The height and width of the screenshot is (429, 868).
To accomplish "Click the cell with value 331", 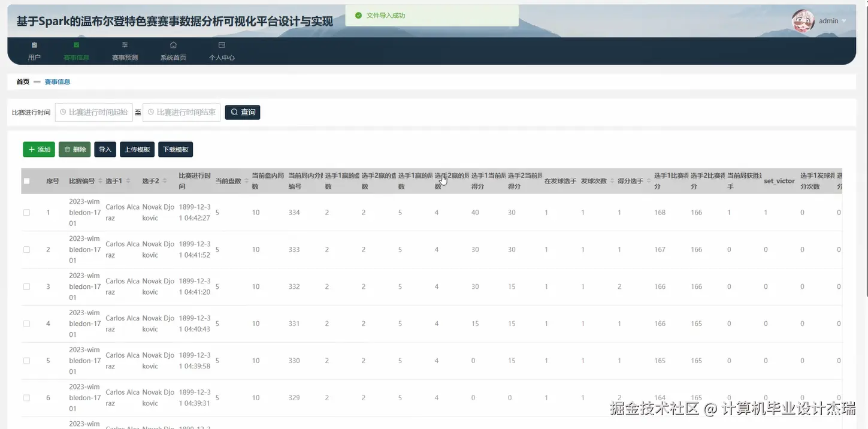I will coord(294,324).
